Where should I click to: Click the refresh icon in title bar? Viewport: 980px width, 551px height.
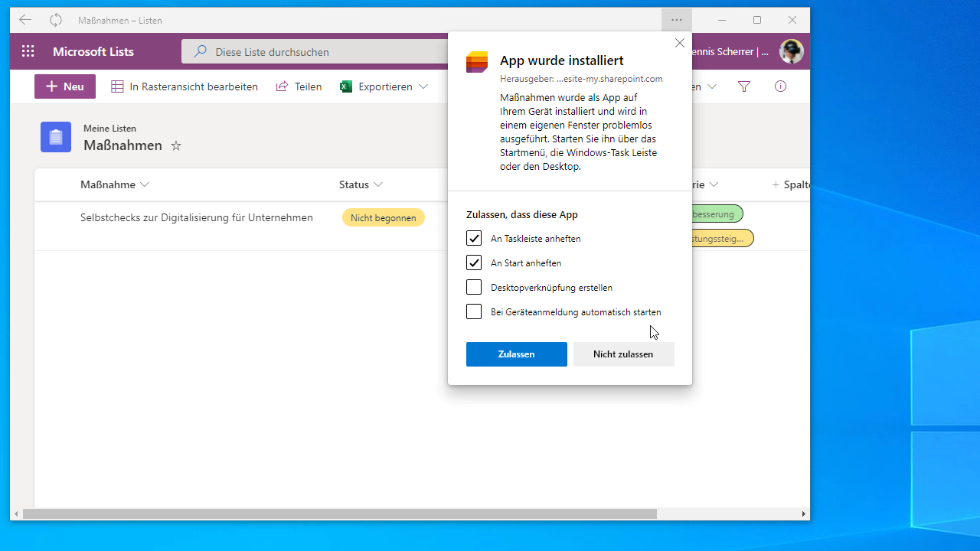click(56, 20)
